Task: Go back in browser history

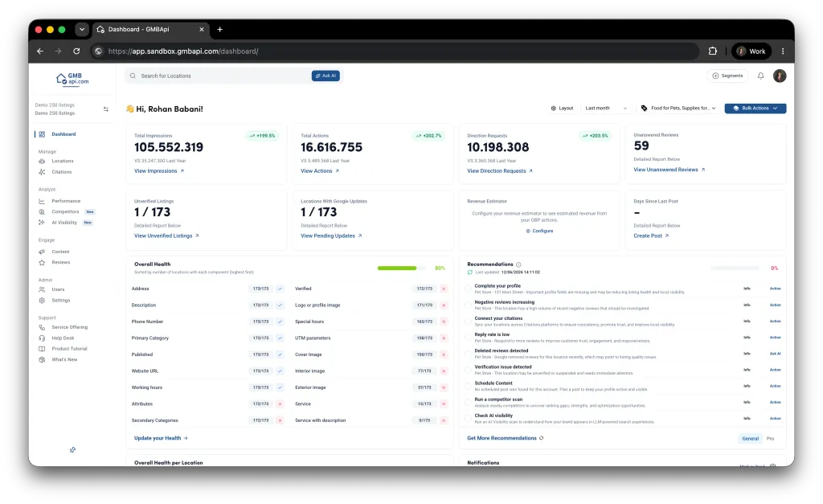Action: click(x=40, y=51)
